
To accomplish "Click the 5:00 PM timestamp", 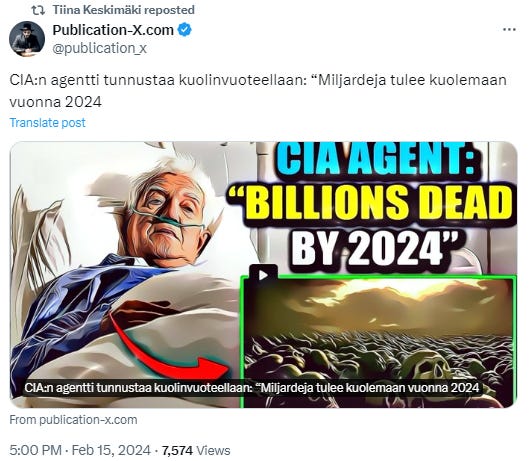I will coord(36,450).
